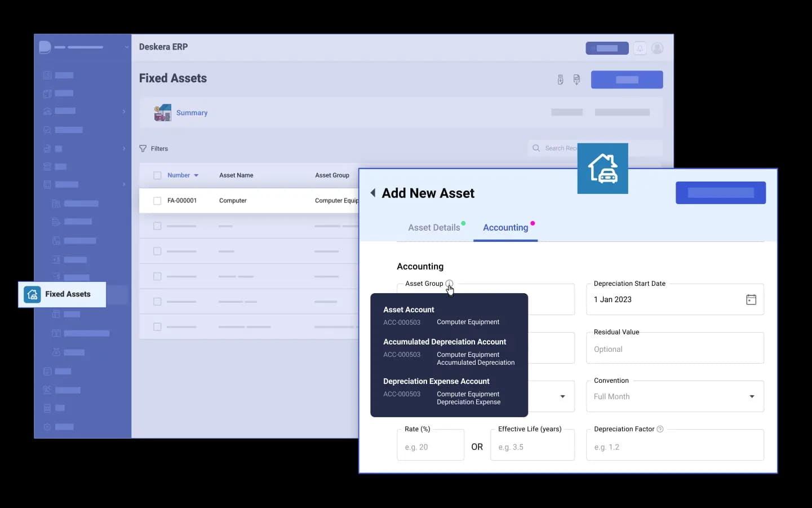The image size is (812, 508).
Task: Click the back arrow beside Add New Asset
Action: pos(373,193)
